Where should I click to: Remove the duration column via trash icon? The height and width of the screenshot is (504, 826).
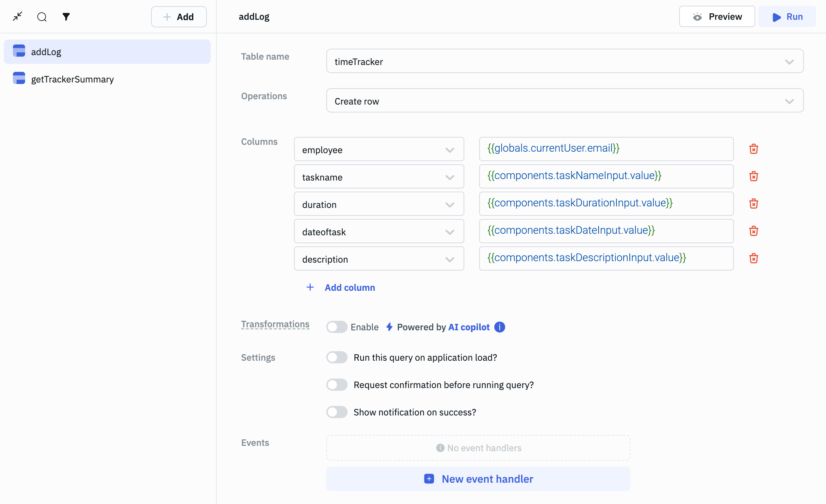[x=753, y=204]
